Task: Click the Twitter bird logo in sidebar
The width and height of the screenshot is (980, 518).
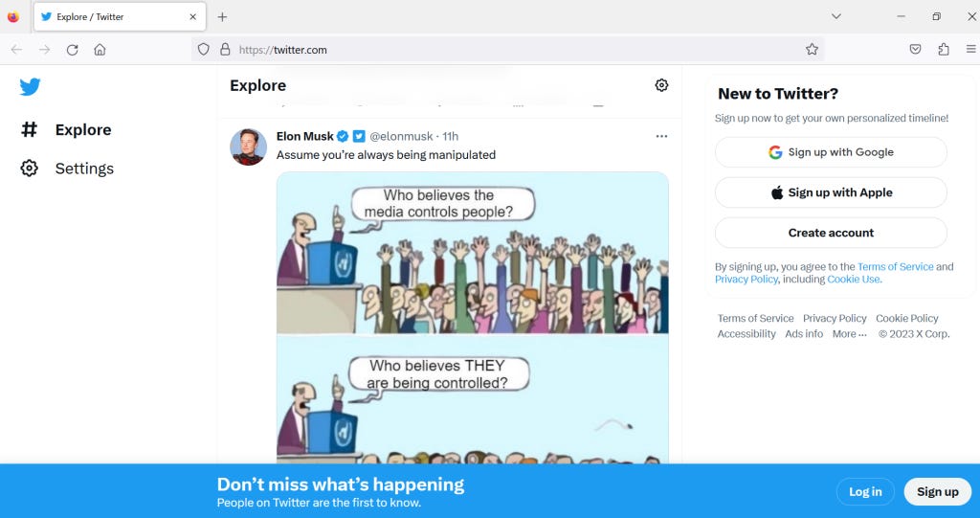Action: (x=30, y=86)
